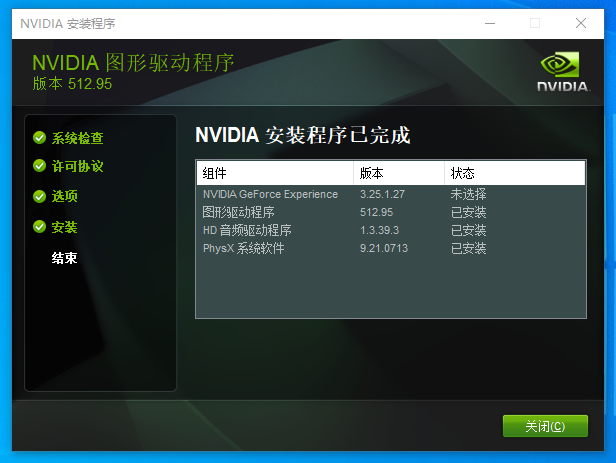Click version number 1.3.39.3
Image resolution: width=616 pixels, height=463 pixels.
coord(379,230)
